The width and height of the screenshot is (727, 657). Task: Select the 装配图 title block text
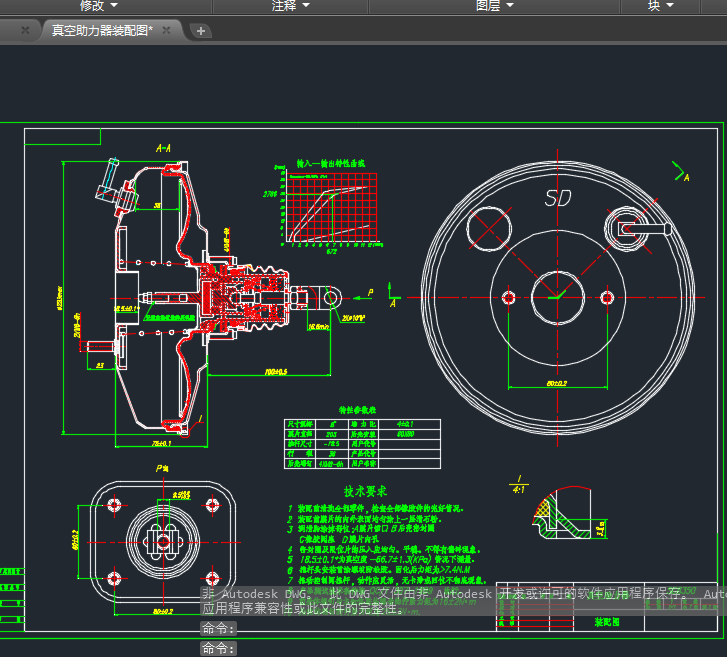607,622
